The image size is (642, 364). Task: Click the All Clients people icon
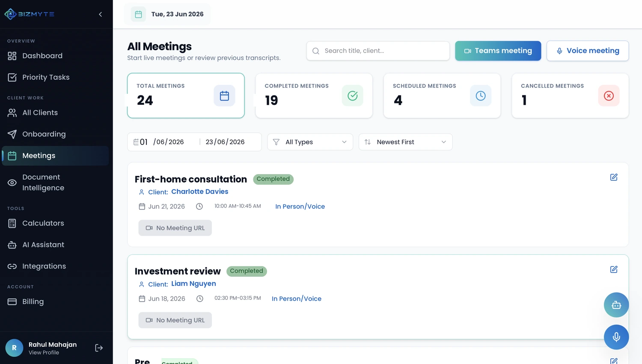coord(12,112)
